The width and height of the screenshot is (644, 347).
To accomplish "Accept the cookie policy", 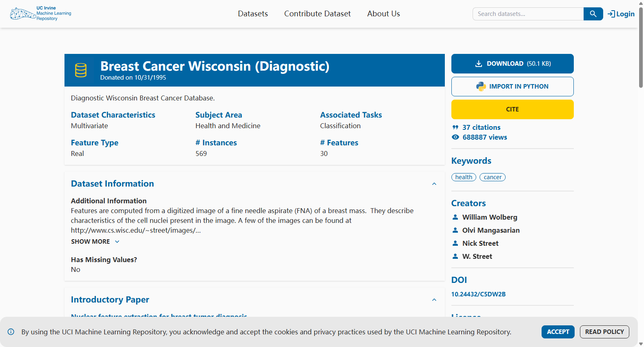I will pos(558,332).
